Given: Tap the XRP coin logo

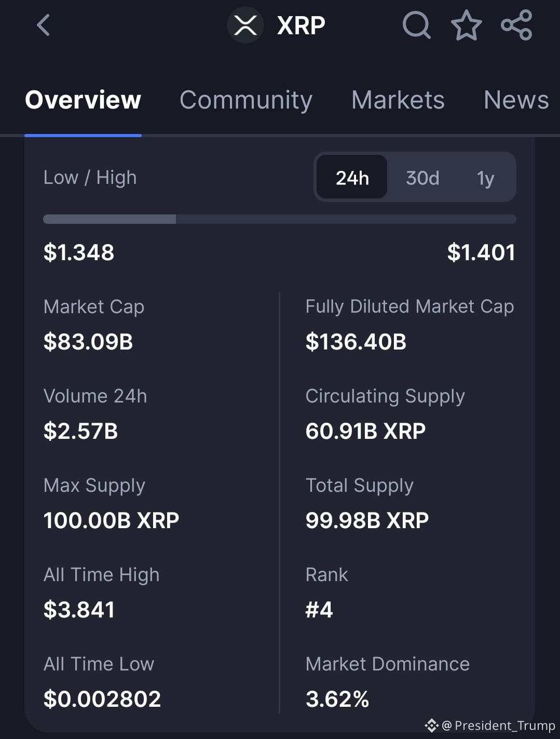Looking at the screenshot, I should (x=245, y=25).
